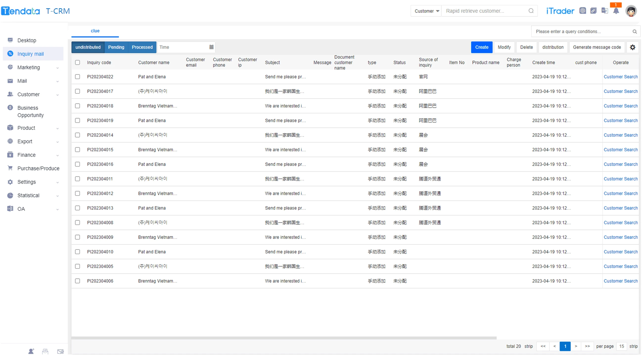644x364 pixels.
Task: Click the Statistical pie chart icon
Action: pos(10,195)
